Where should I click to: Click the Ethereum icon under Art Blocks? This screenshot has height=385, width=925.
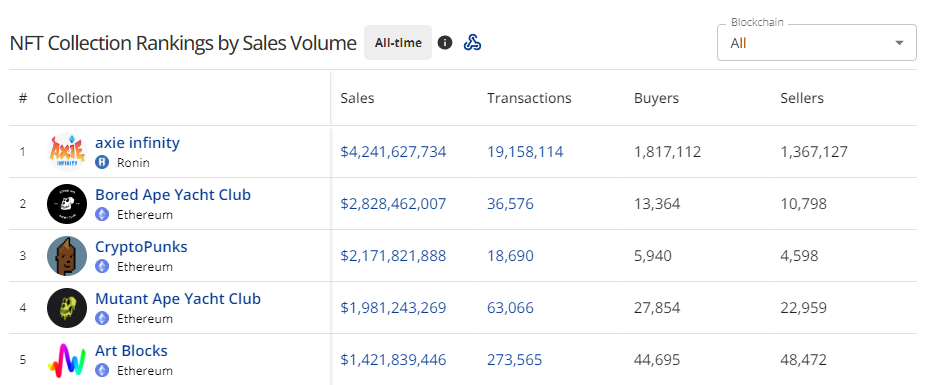[102, 370]
